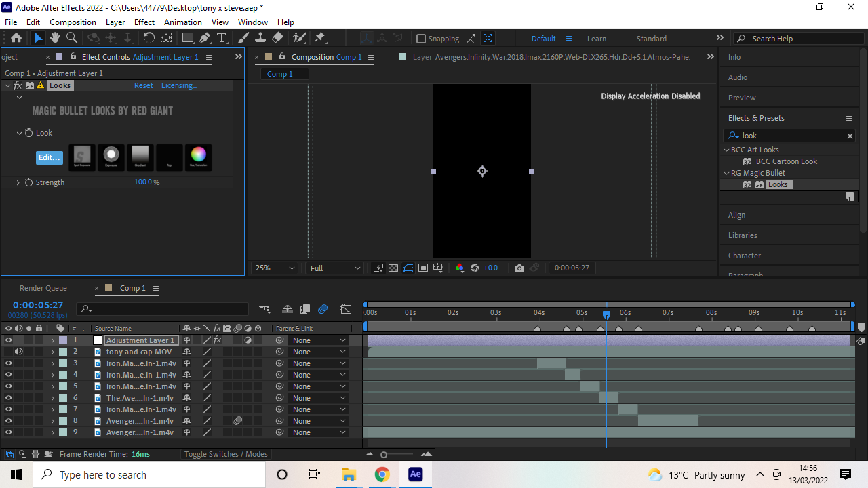The image size is (868, 488).
Task: Select the Rectangle tool
Action: pos(188,38)
